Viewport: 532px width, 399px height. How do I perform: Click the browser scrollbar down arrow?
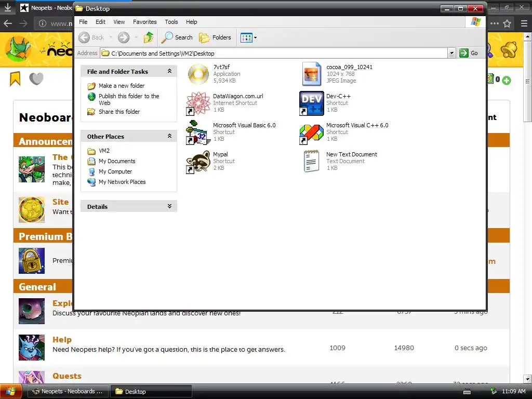(x=527, y=379)
